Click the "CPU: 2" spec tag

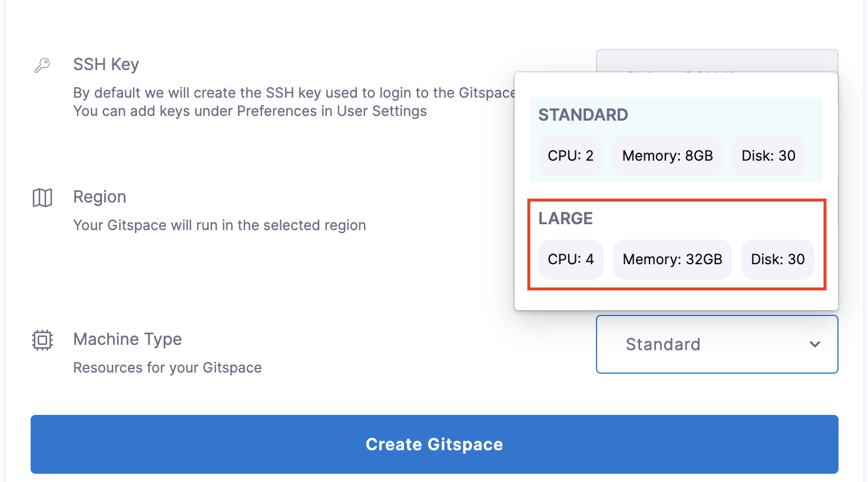(x=571, y=156)
